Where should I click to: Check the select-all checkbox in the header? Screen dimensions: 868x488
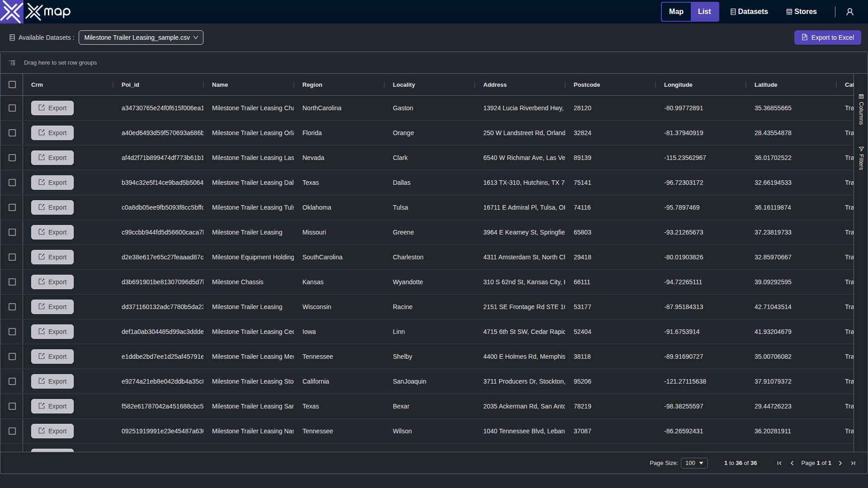click(12, 84)
